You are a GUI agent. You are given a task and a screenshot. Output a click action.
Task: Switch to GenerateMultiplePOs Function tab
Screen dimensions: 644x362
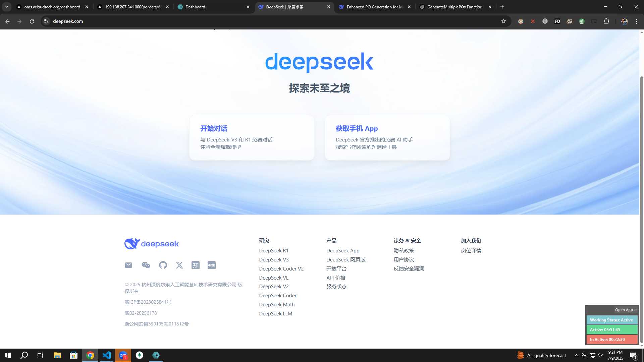click(x=455, y=7)
